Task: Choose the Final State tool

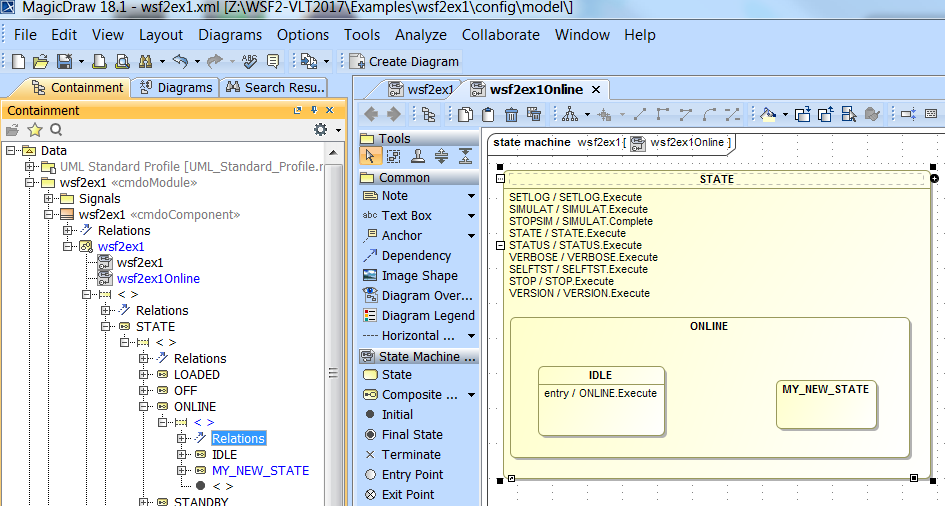Action: (371, 435)
